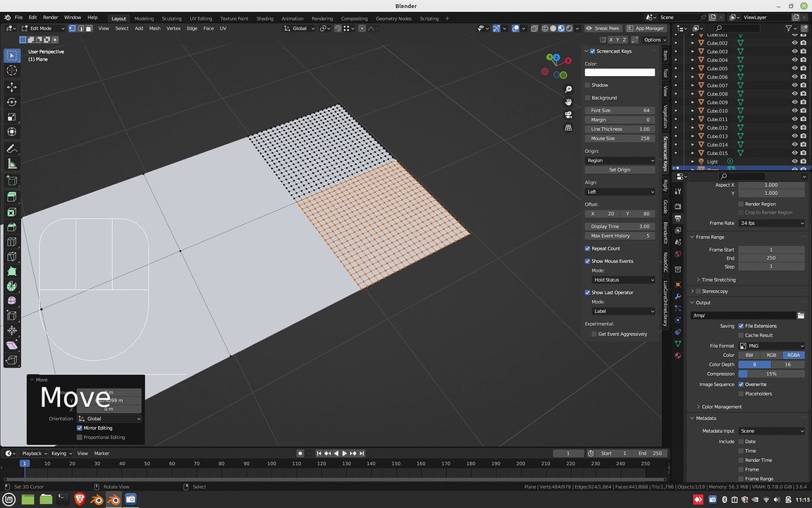Viewport: 812px width, 508px height.
Task: Open the Edit Mode dropdown
Action: coord(43,28)
